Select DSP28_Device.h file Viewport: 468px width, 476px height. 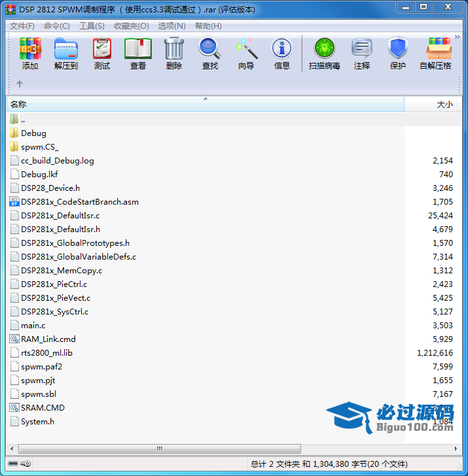[50, 188]
